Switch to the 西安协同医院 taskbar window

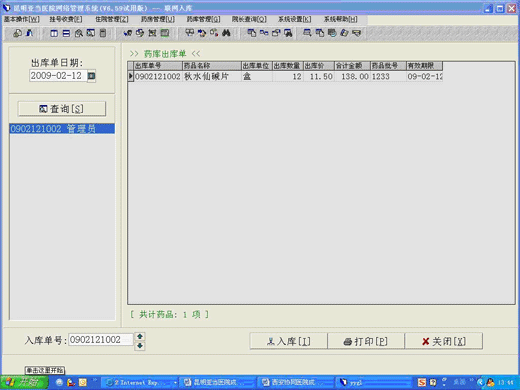[x=295, y=382]
